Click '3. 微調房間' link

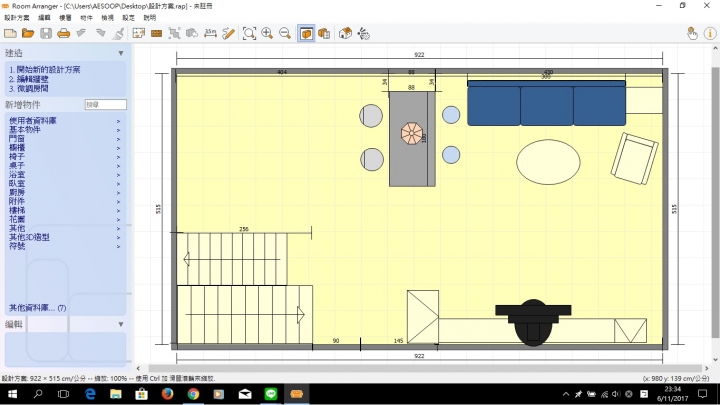coord(28,88)
